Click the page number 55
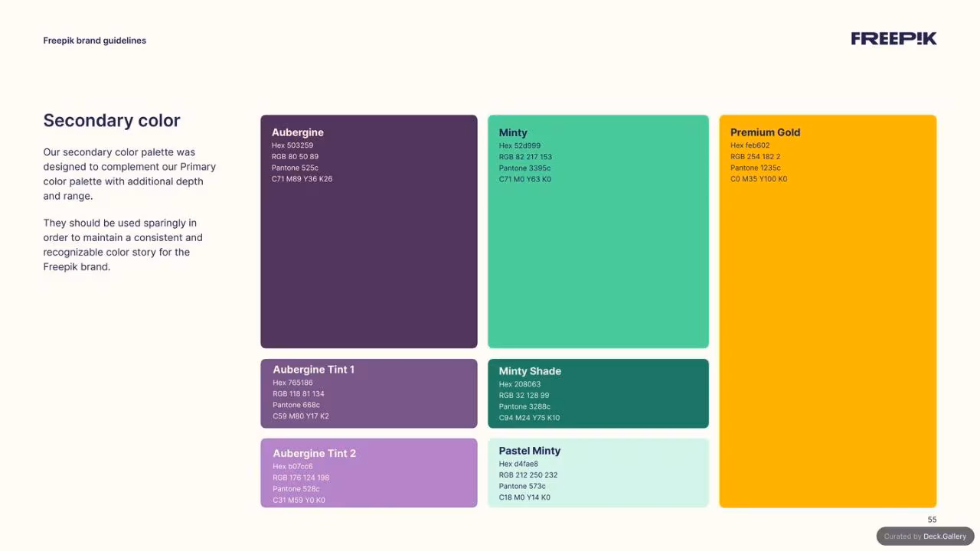The image size is (980, 551). point(932,520)
